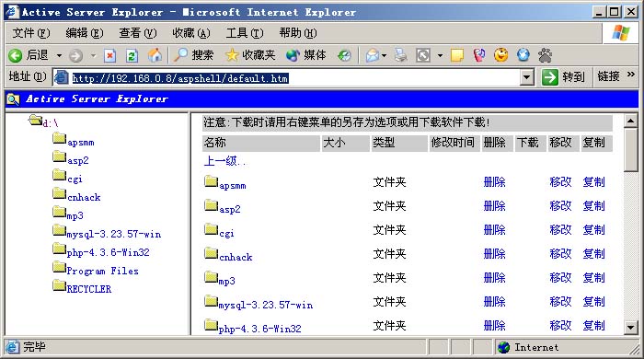Click 删除 link for the asp2 row

[x=494, y=206]
